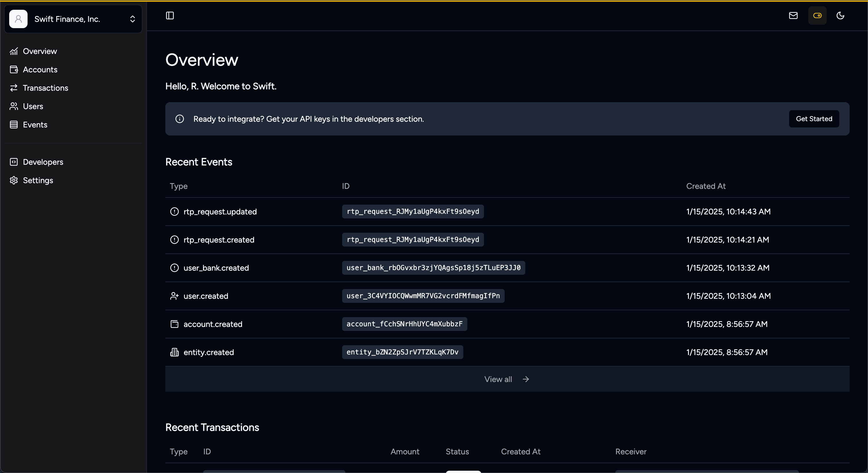The image size is (868, 473).
Task: Click the Recent Events heading
Action: point(199,162)
